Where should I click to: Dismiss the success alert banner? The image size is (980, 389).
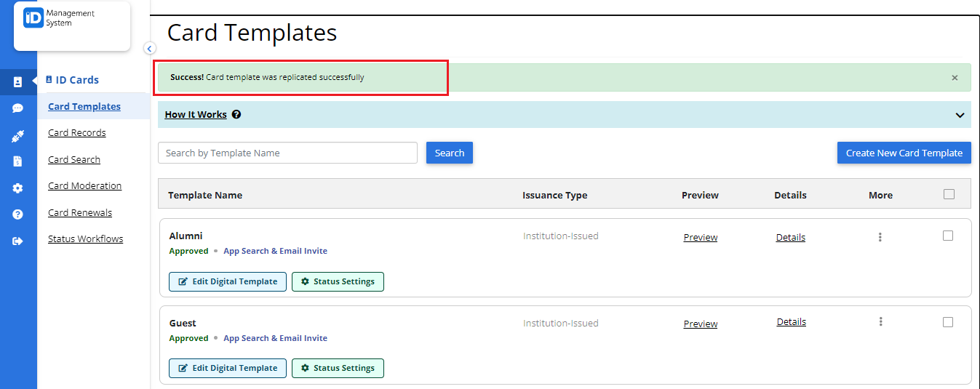(x=955, y=78)
